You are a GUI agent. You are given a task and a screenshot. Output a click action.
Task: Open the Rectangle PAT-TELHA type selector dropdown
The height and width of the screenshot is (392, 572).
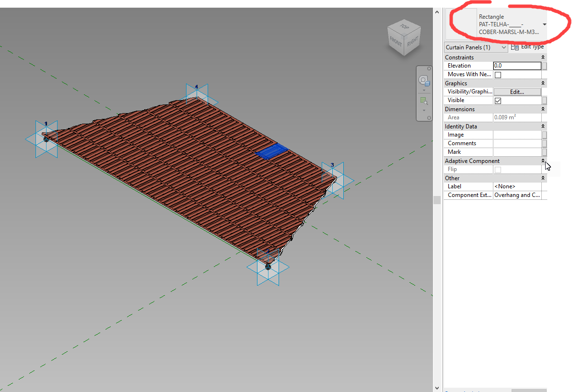(544, 24)
